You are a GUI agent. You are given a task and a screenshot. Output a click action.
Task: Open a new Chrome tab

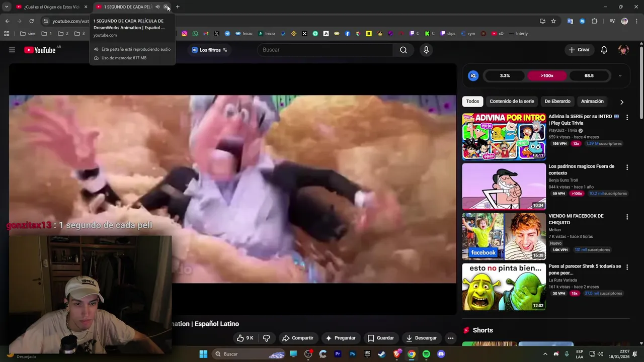178,7
